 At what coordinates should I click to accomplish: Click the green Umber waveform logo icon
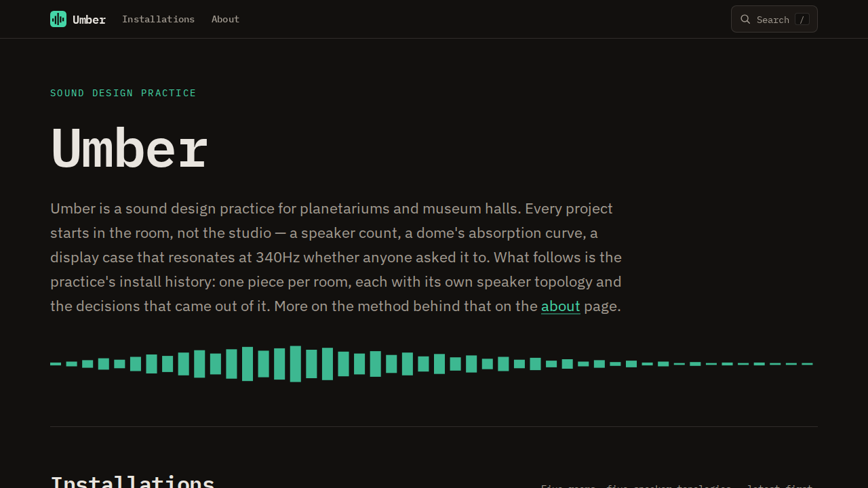pos(58,19)
